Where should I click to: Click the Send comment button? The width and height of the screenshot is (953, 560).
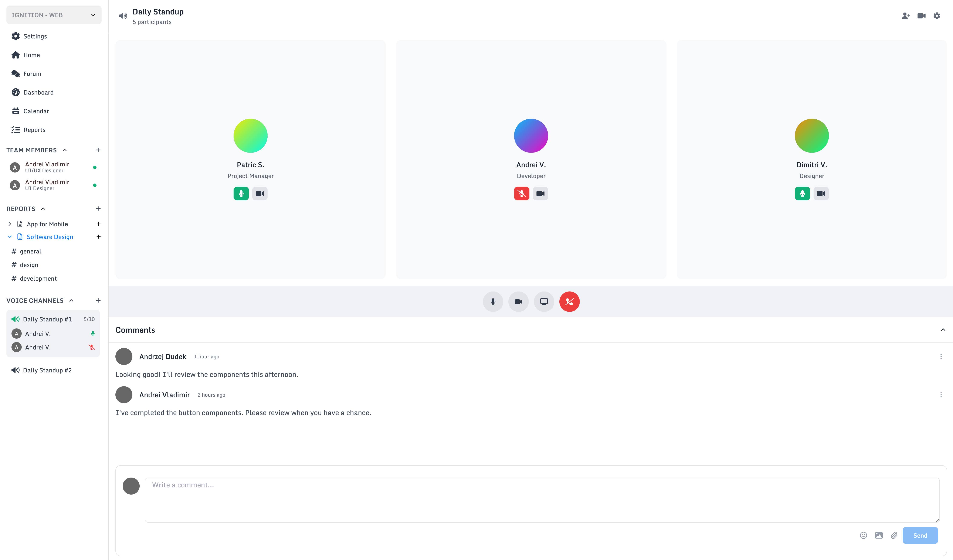click(920, 535)
